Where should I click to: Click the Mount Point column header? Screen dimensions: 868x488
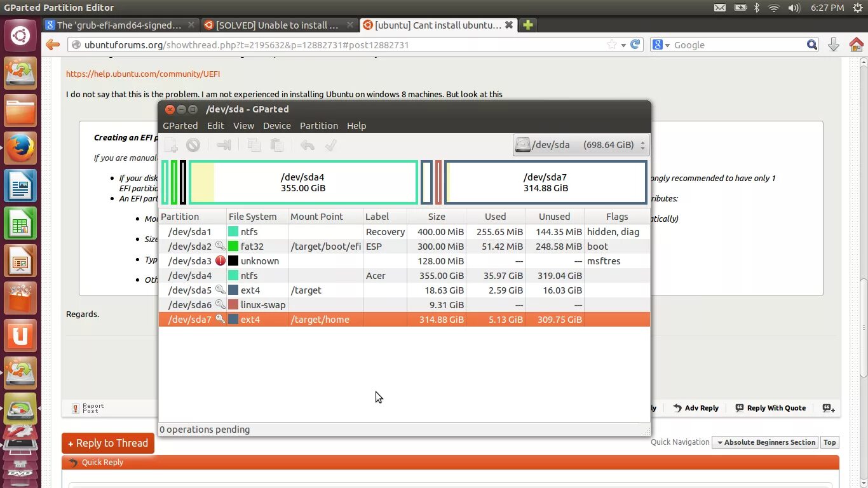(x=325, y=217)
